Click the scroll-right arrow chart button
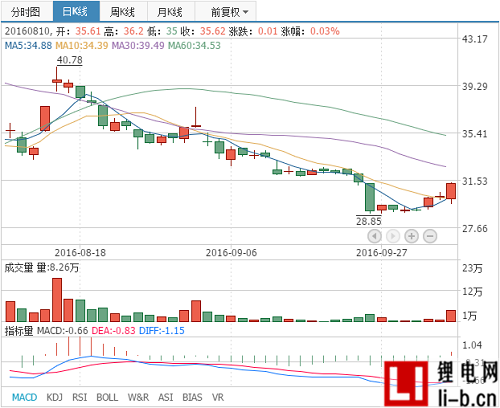The height and width of the screenshot is (408, 500). coord(393,236)
